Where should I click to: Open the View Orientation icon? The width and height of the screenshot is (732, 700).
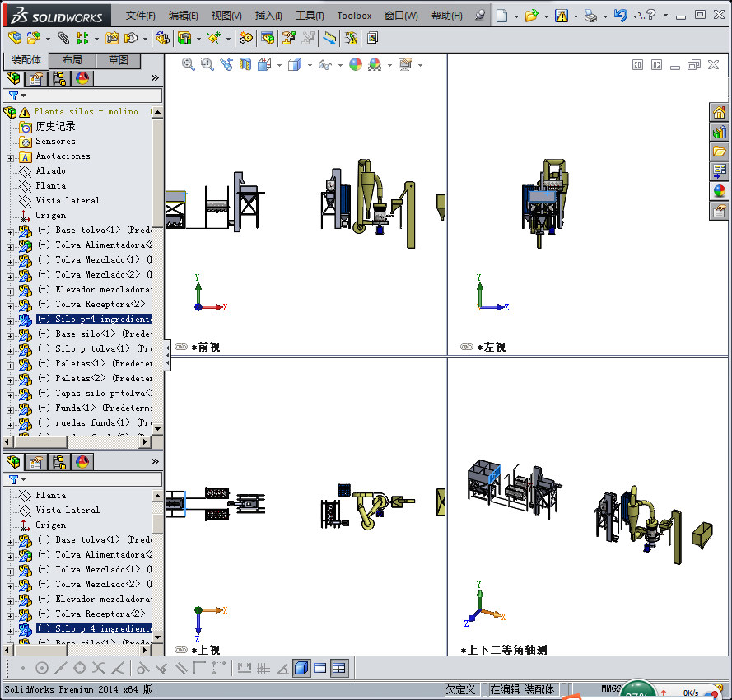(x=264, y=64)
